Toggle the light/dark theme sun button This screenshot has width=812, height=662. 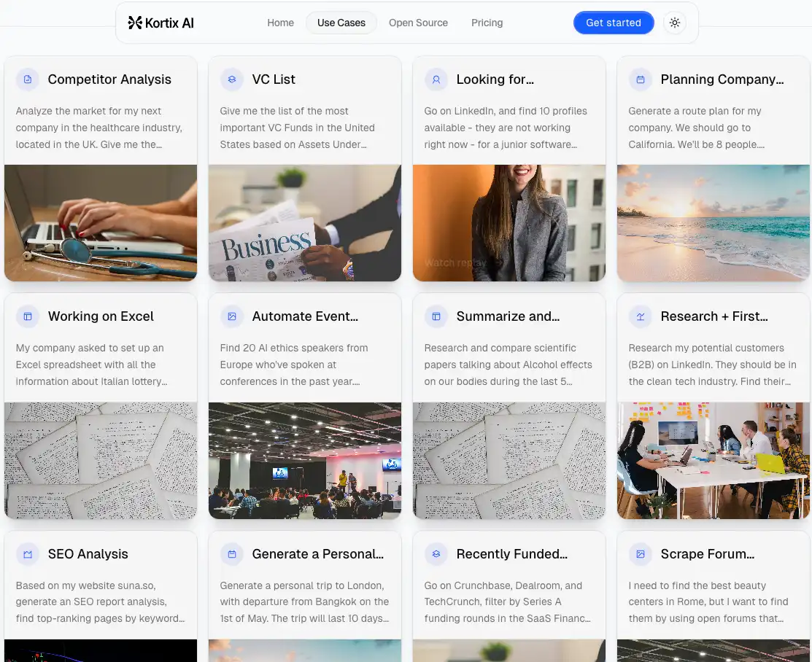674,23
